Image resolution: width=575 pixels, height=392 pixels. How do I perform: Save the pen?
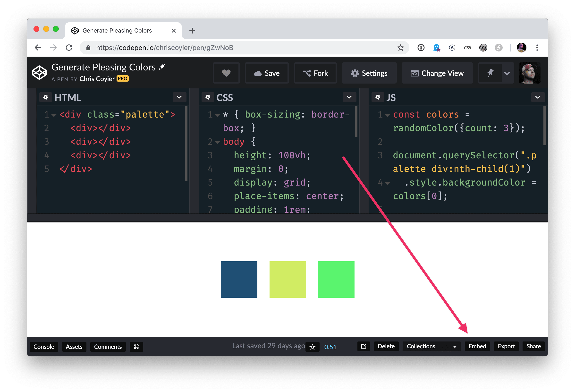(267, 73)
